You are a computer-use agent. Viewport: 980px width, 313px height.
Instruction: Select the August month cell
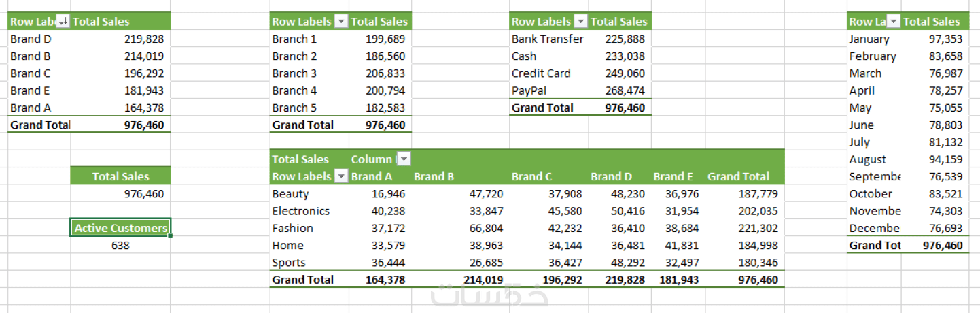pos(868,159)
